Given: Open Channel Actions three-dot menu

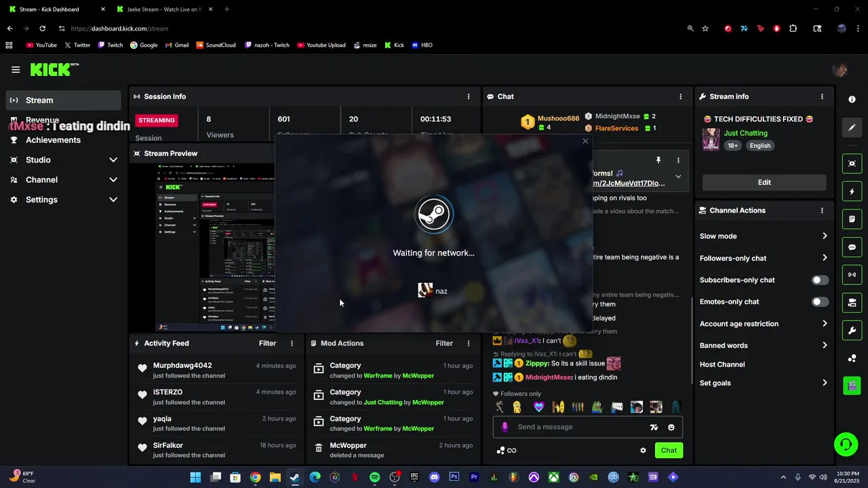Looking at the screenshot, I should 823,210.
